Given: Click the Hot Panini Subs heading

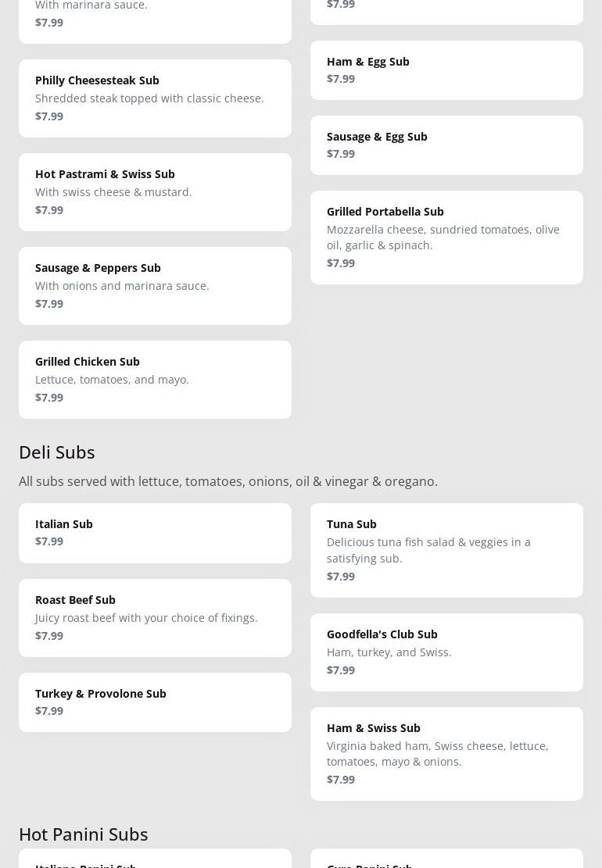Looking at the screenshot, I should pos(84,834).
